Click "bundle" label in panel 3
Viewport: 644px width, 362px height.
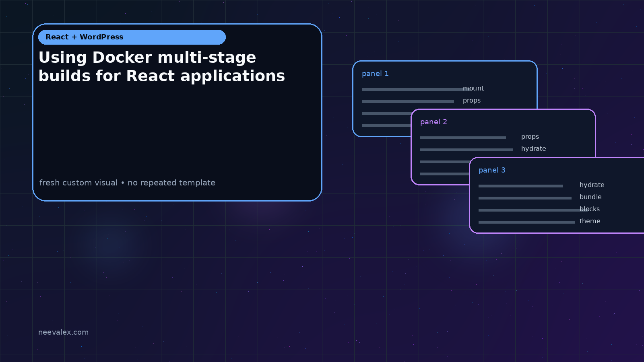pyautogui.click(x=590, y=197)
